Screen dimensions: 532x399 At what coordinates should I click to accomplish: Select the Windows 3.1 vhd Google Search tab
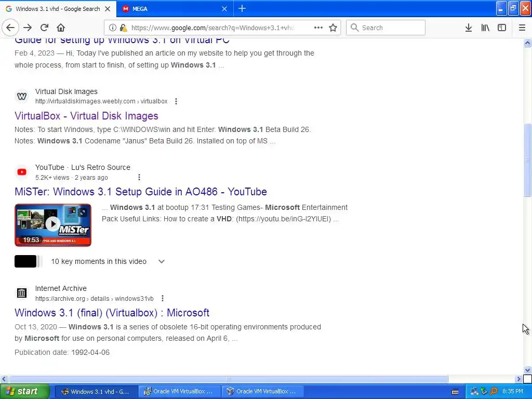click(x=58, y=9)
